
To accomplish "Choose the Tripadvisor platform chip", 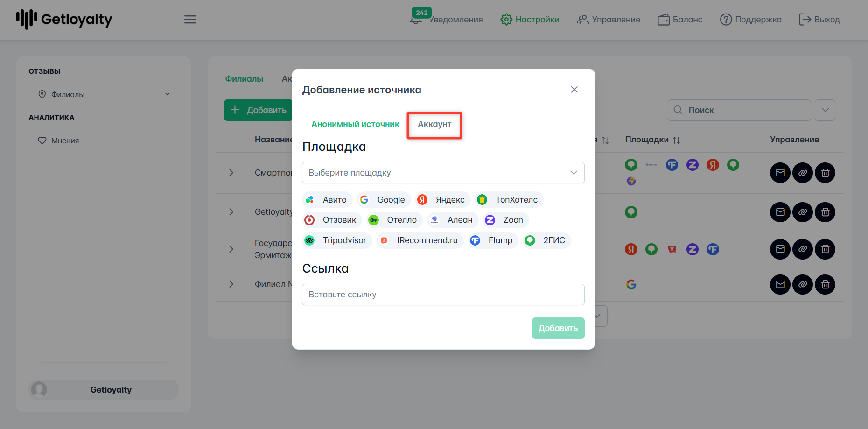I will 337,240.
